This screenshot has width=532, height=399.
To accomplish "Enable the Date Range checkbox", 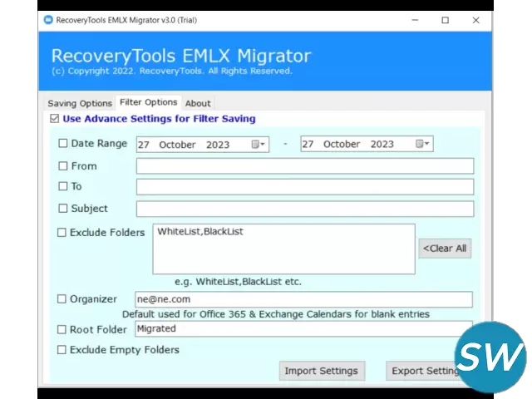I will 63,144.
